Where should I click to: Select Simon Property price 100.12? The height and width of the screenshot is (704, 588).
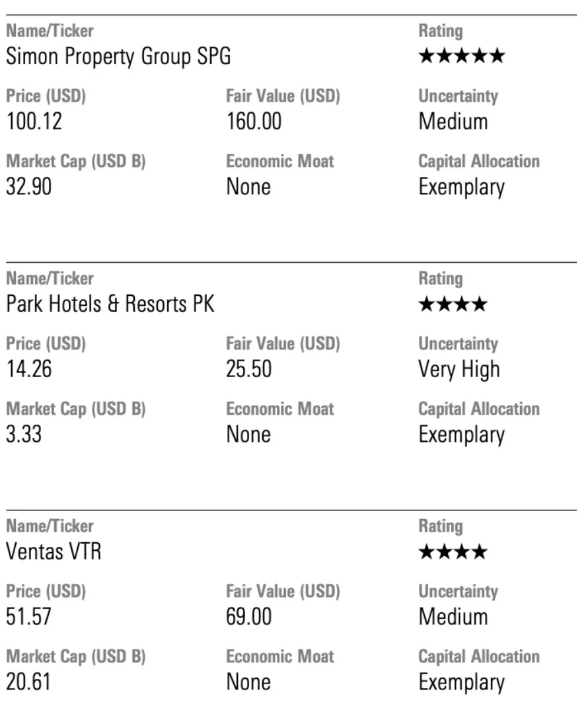click(34, 122)
